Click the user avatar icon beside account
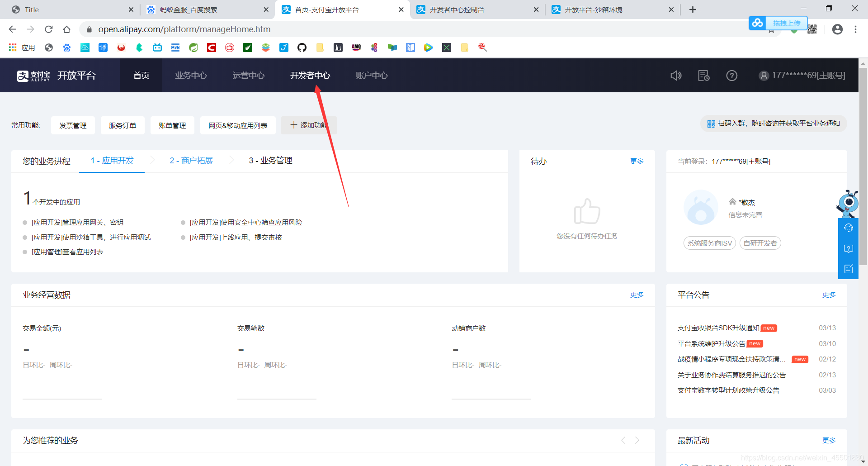The height and width of the screenshot is (466, 868). [764, 76]
